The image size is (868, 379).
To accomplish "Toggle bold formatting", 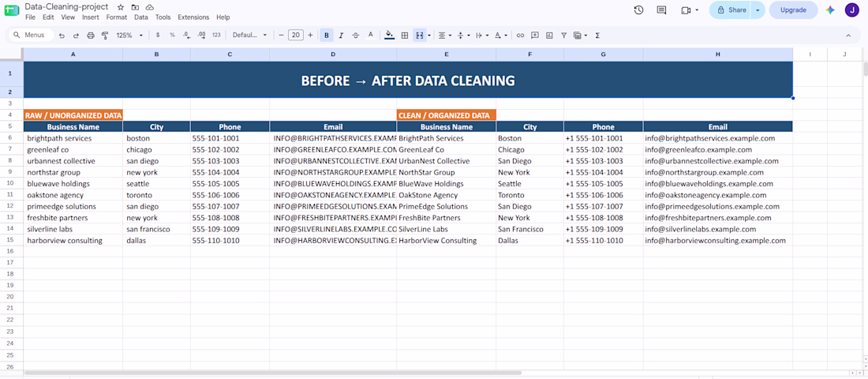I will [327, 35].
